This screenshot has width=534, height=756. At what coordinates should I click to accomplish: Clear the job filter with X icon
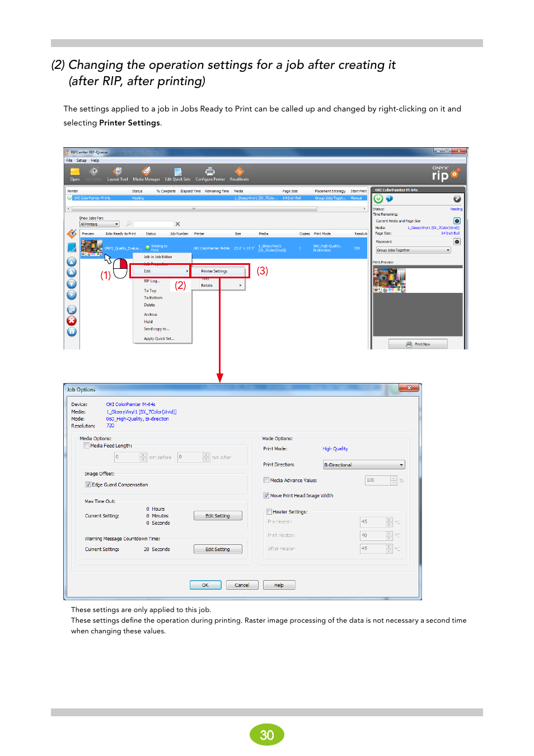[x=177, y=224]
